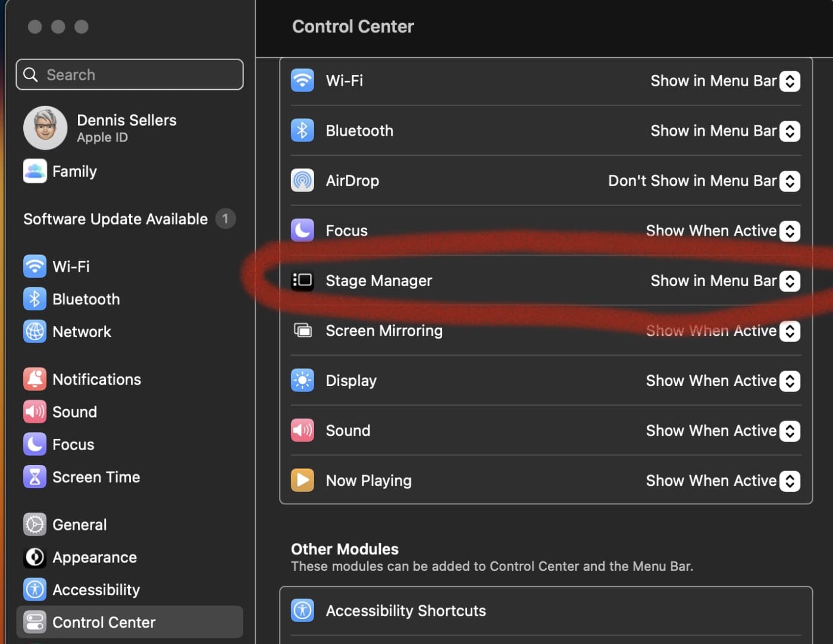833x644 pixels.
Task: Go to General settings in sidebar
Action: (x=79, y=524)
